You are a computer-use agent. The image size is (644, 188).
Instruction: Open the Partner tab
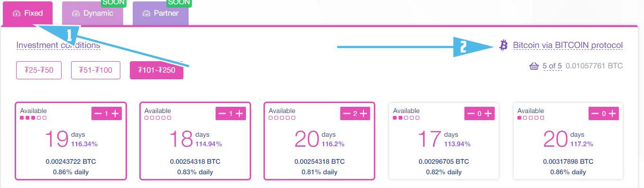(x=161, y=13)
